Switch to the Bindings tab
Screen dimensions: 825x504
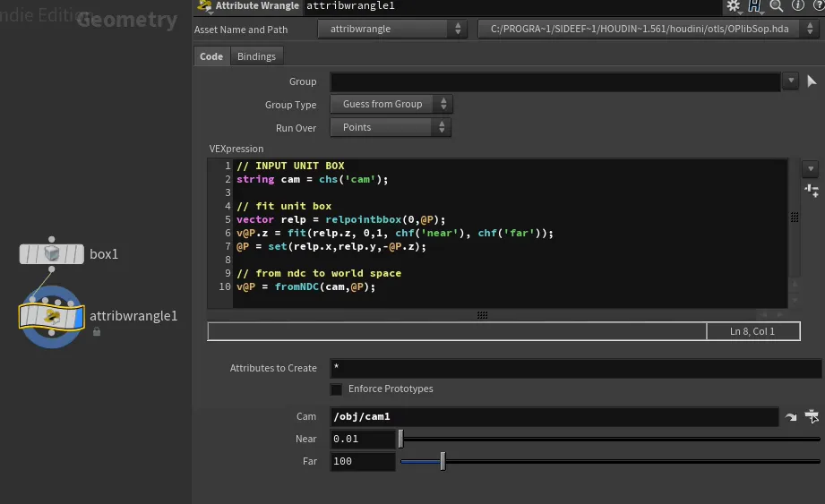(x=256, y=56)
